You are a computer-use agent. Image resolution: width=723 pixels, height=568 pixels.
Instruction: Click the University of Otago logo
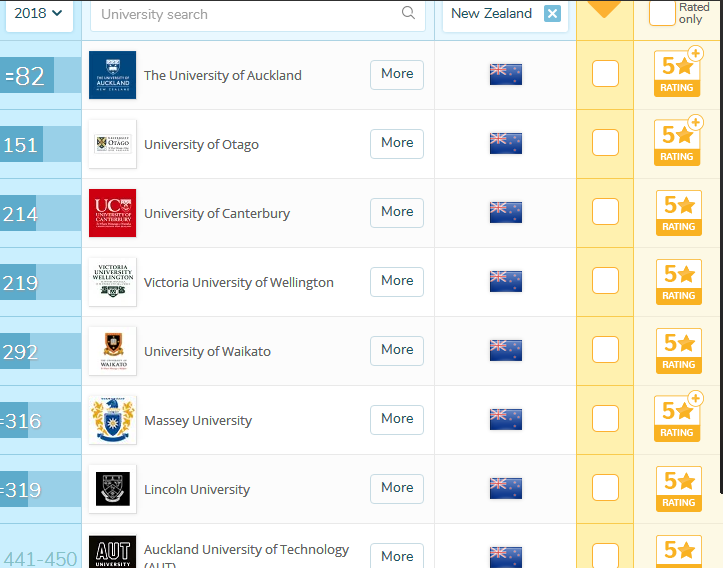click(x=112, y=144)
